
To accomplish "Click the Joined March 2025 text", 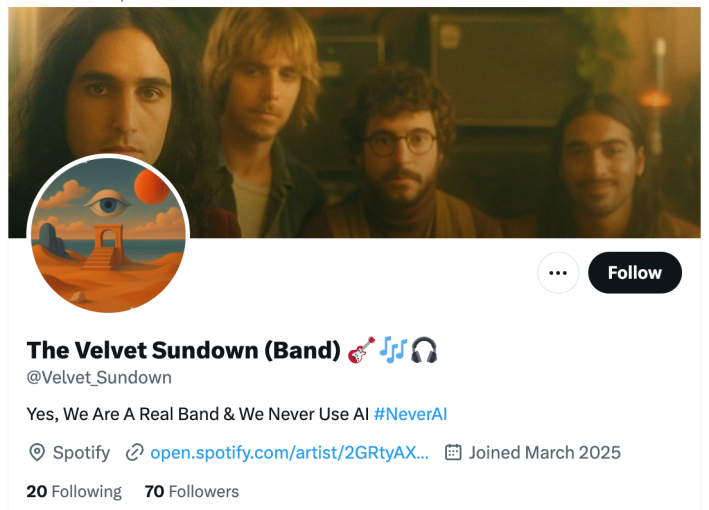I will 544,453.
